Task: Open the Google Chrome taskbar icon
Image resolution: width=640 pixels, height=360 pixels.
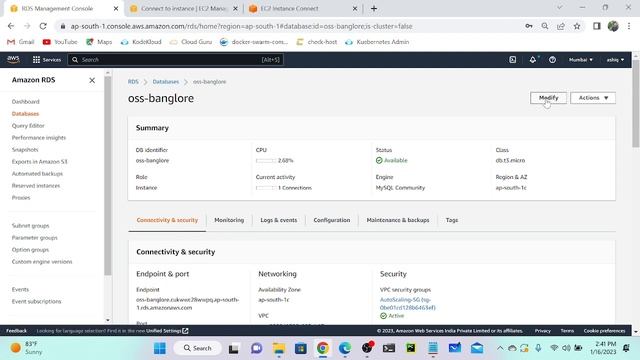Action: pos(322,348)
